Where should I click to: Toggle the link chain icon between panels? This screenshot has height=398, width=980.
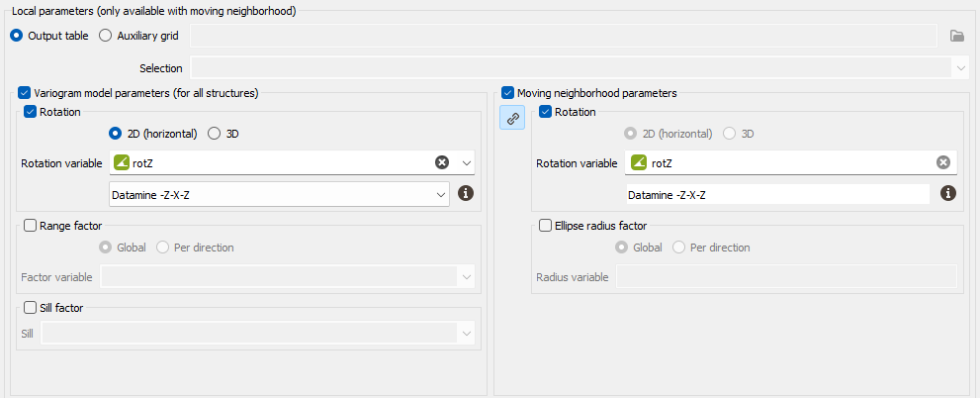coord(512,118)
